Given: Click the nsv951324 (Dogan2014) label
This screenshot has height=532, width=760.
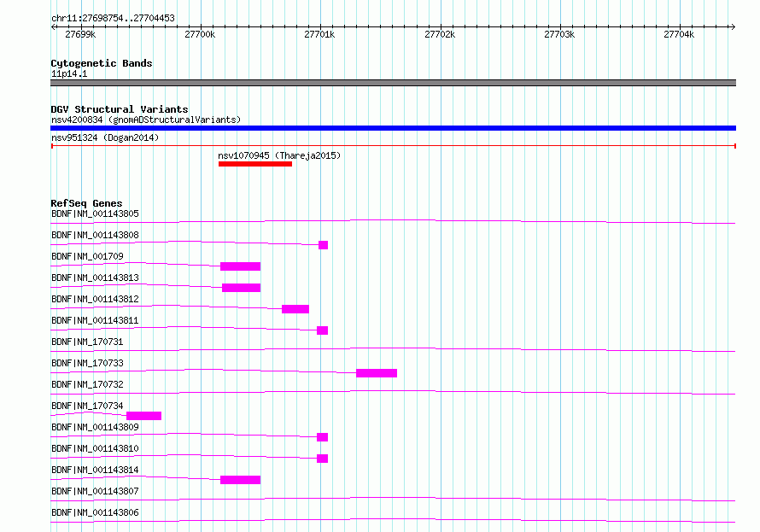Looking at the screenshot, I should pos(105,138).
